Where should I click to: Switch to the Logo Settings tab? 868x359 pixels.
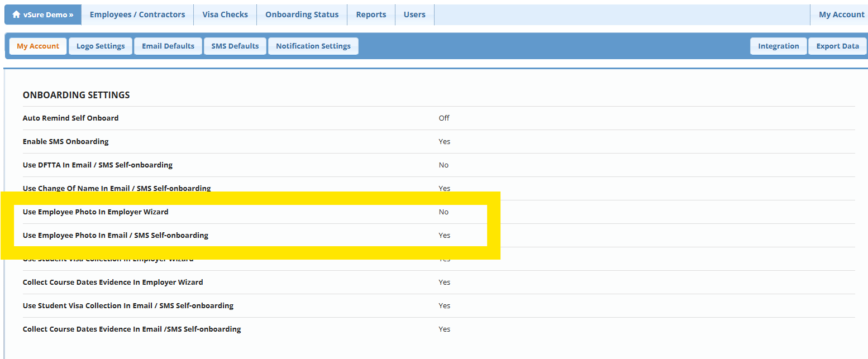click(101, 46)
